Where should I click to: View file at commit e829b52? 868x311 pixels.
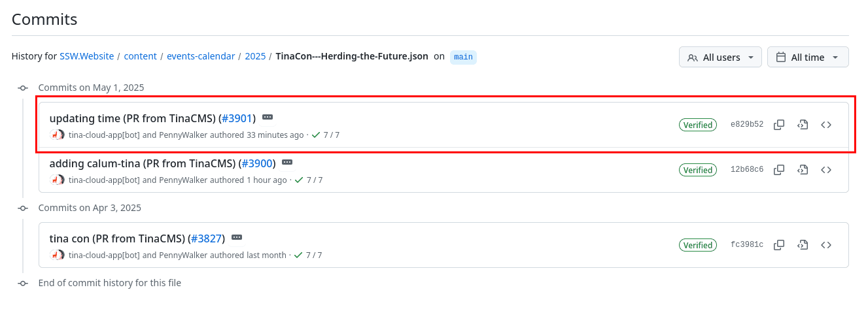[803, 125]
